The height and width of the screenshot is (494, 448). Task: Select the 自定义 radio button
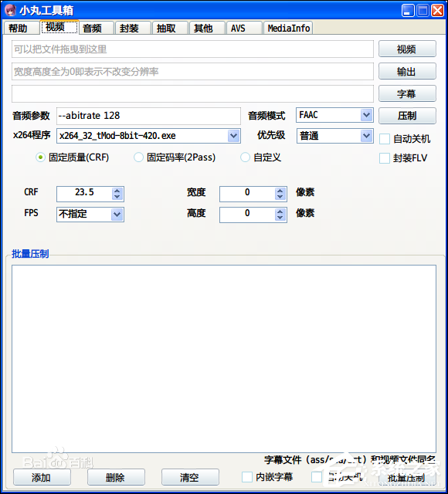click(x=246, y=157)
